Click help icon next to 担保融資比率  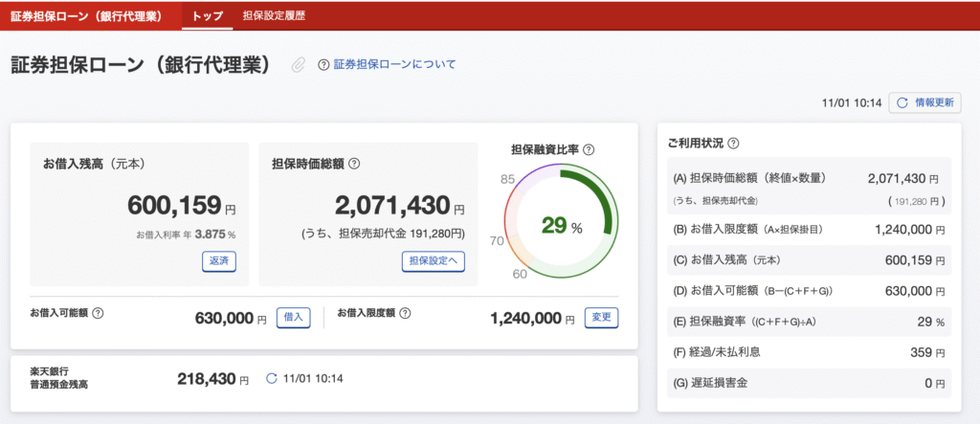click(589, 150)
